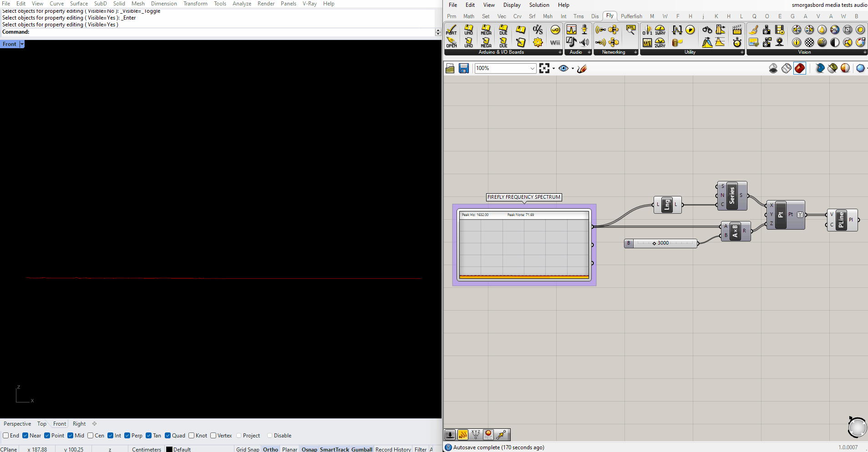
Task: Click Grid Snap in the status bar
Action: click(x=248, y=449)
